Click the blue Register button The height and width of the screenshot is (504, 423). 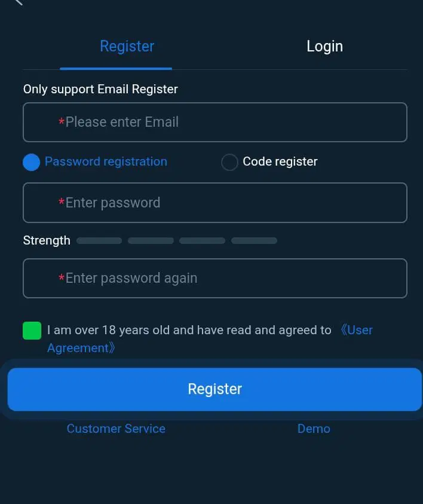click(x=214, y=389)
